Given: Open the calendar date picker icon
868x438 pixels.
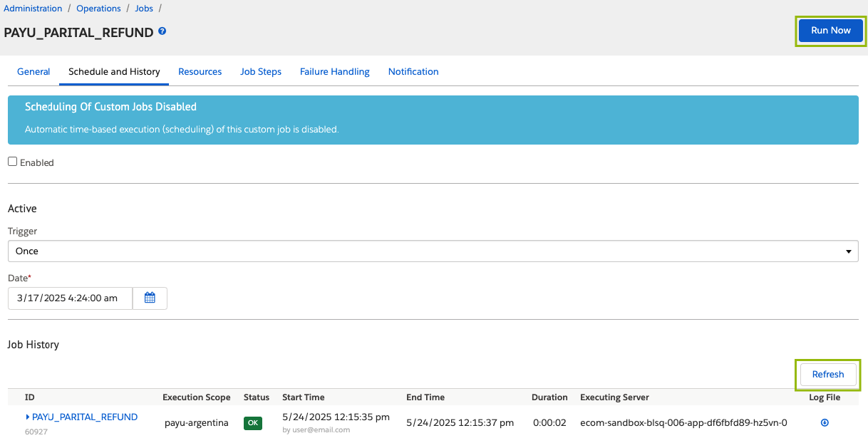Looking at the screenshot, I should [150, 298].
